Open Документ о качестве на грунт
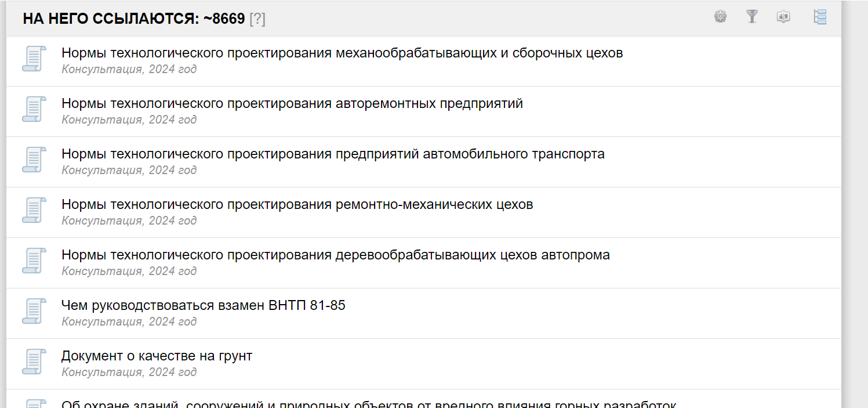The height and width of the screenshot is (408, 868). (157, 356)
